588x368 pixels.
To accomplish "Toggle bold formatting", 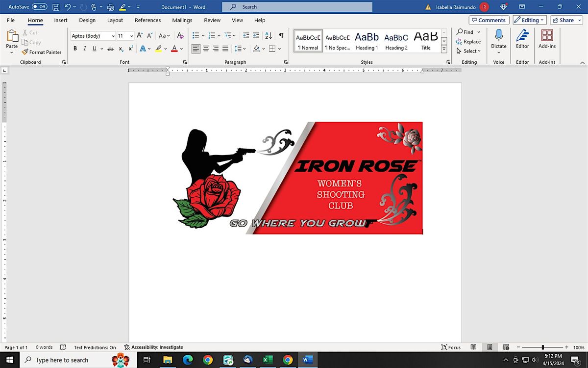I will [75, 49].
